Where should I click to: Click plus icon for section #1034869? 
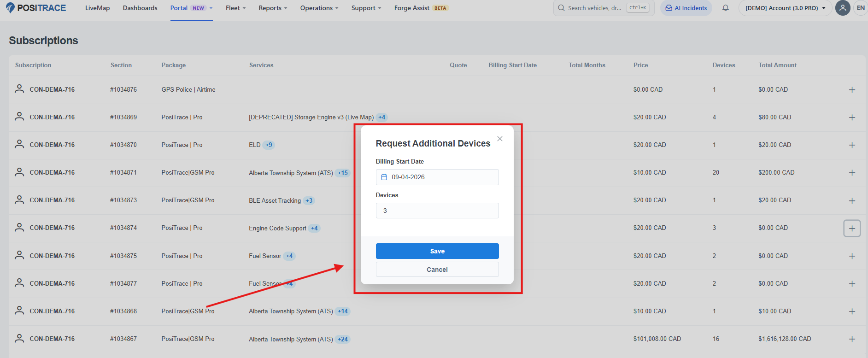point(852,117)
